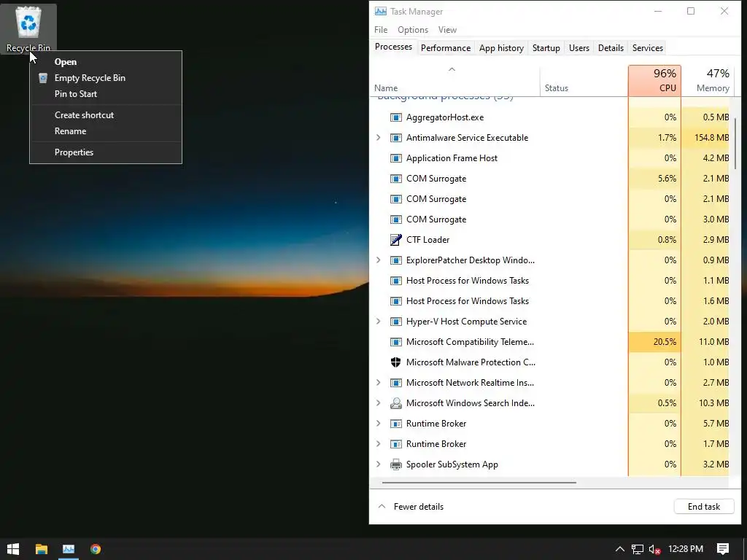747x560 pixels.
Task: Collapse Task Manager with Fewer details
Action: 411,507
